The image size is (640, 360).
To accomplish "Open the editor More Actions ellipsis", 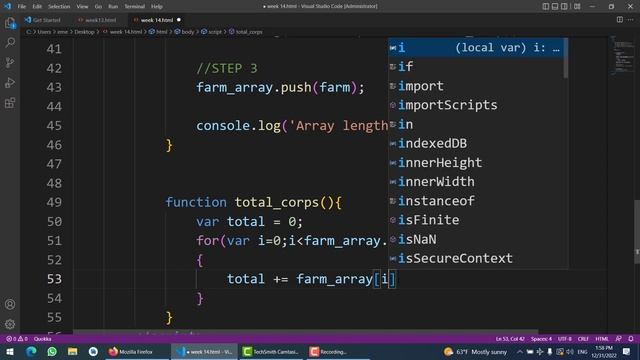I will click(x=631, y=20).
